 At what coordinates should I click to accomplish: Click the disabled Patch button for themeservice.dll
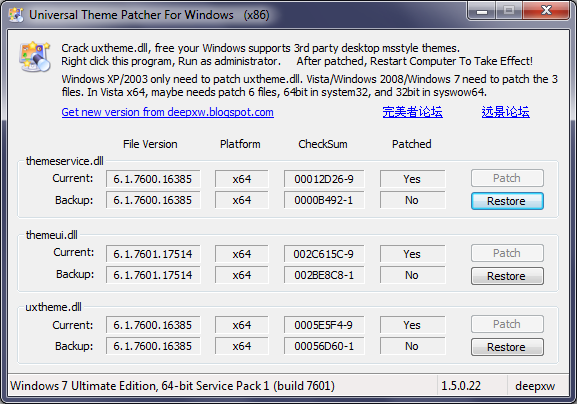click(507, 178)
